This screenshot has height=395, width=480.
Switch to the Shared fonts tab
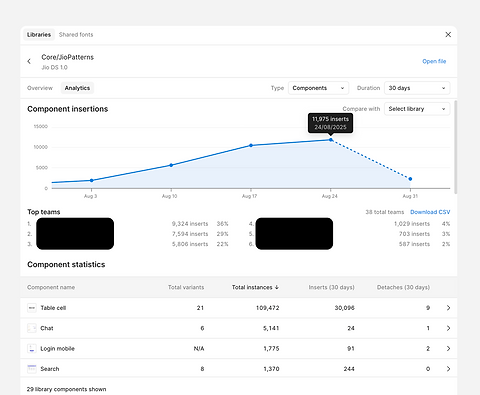point(76,35)
